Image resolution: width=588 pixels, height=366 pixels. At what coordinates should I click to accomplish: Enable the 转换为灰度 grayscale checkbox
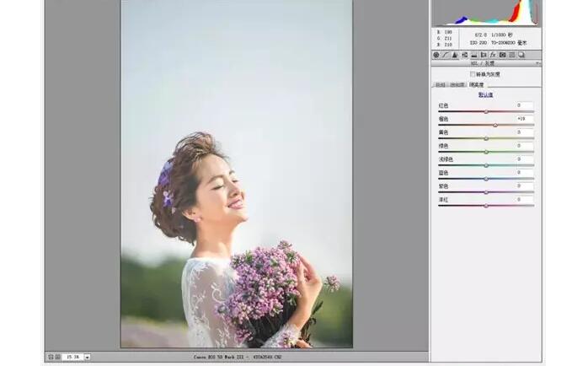[x=473, y=74]
